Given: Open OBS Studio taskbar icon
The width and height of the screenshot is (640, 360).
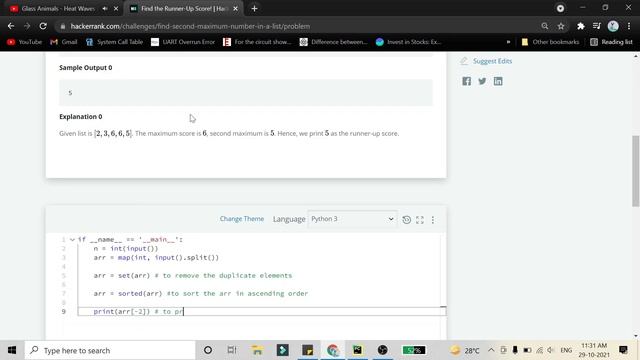Looking at the screenshot, I should tap(382, 350).
